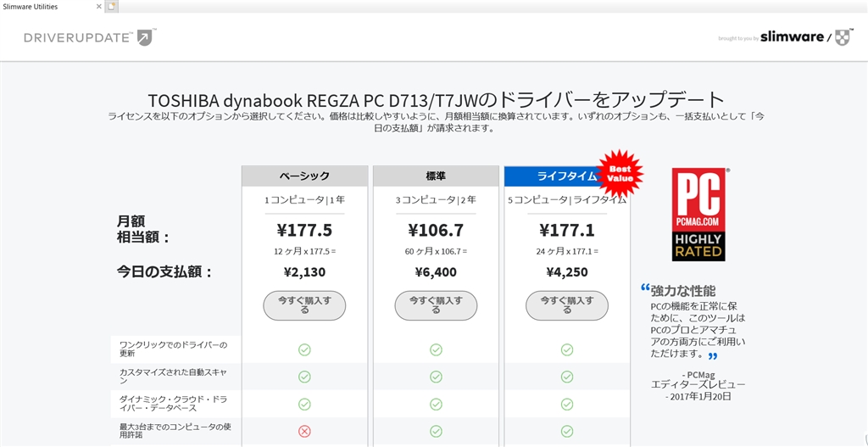Click the DriverUpdate logo
Screen dimensions: 868x447
click(x=90, y=37)
